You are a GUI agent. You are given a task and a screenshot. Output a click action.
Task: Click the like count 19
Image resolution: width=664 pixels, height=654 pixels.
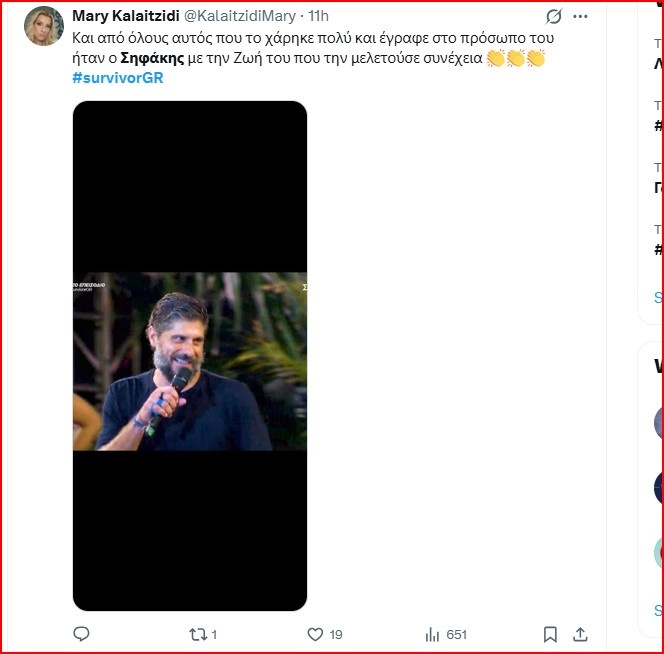pos(336,634)
